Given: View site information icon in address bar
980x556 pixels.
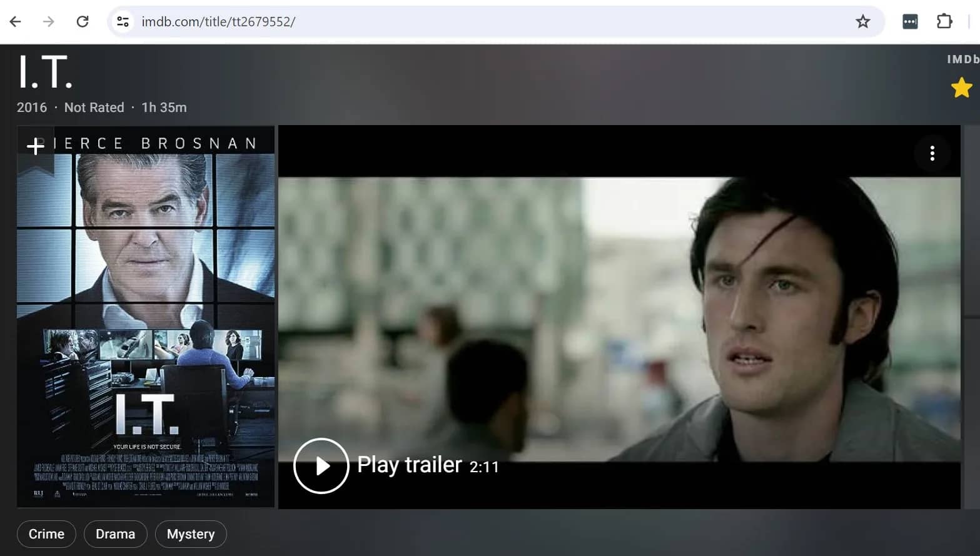Looking at the screenshot, I should coord(123,21).
